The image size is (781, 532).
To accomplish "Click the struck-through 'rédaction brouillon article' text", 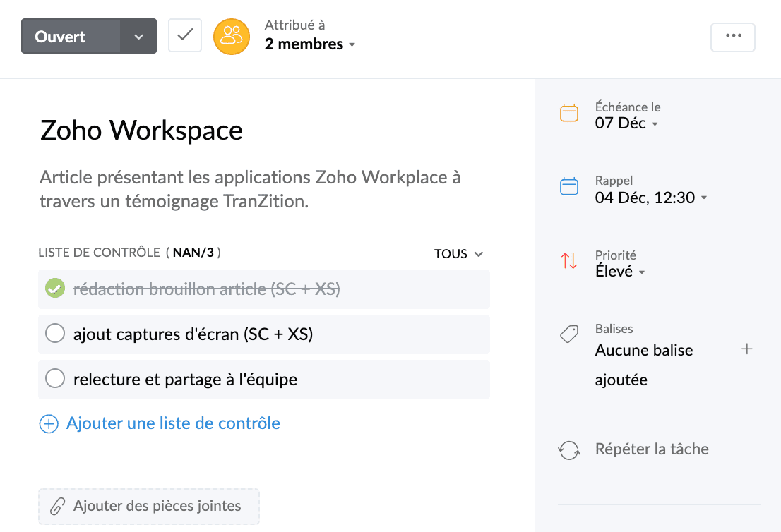I will (x=207, y=289).
